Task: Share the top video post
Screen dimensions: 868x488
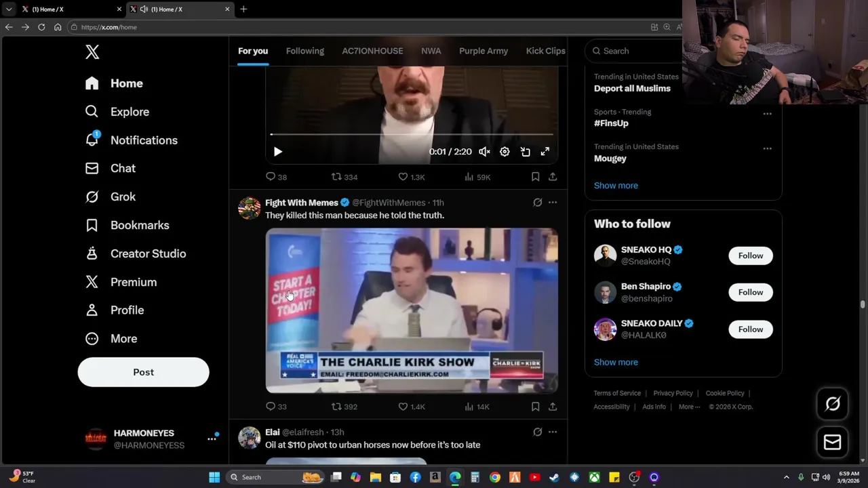Action: point(553,177)
